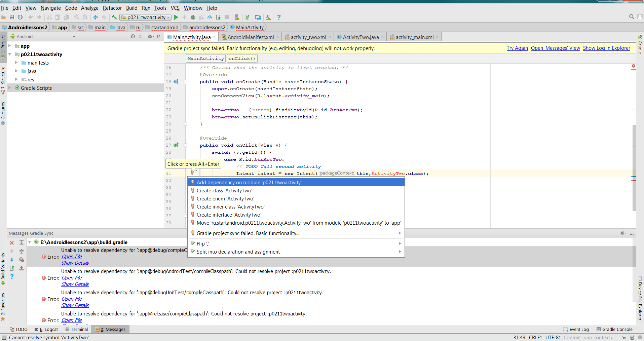Click the Messages panel gear settings icon
This screenshot has width=644, height=341.
[x=623, y=233]
